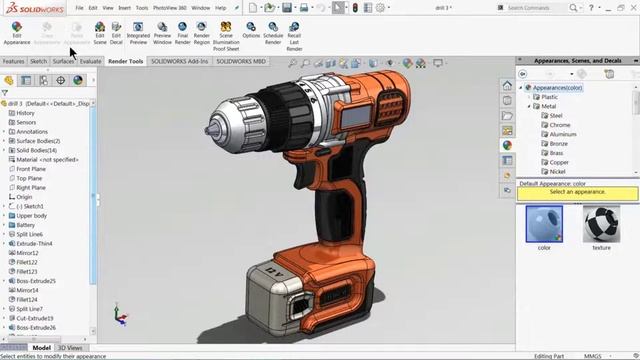
Task: Expand the Plastic appearances folder
Action: pos(529,97)
